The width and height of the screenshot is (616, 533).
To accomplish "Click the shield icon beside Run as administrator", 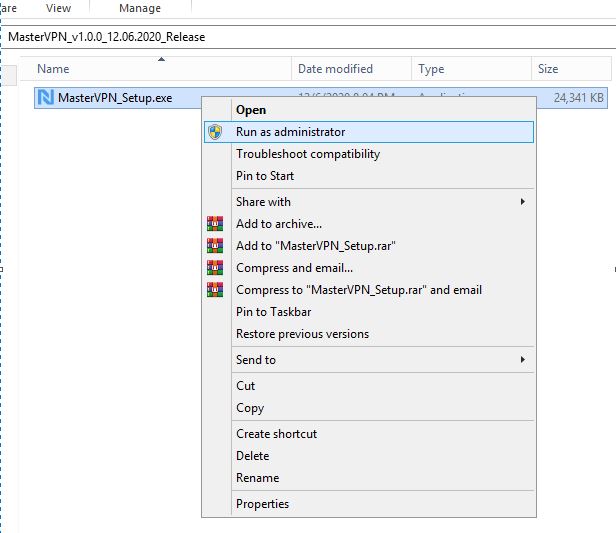I will 215,132.
